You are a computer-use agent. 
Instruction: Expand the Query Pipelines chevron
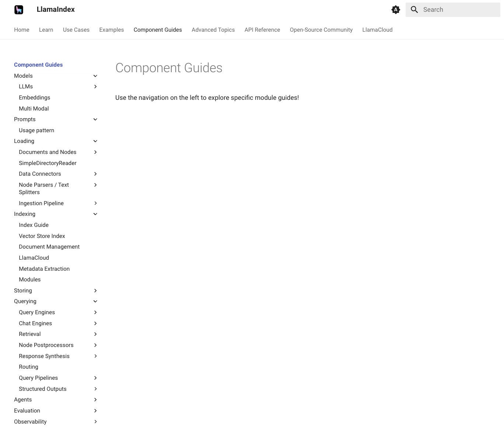point(95,378)
